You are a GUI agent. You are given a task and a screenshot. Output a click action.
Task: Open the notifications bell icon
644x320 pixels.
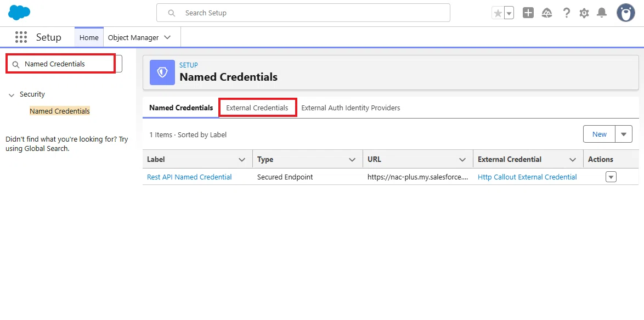click(602, 13)
